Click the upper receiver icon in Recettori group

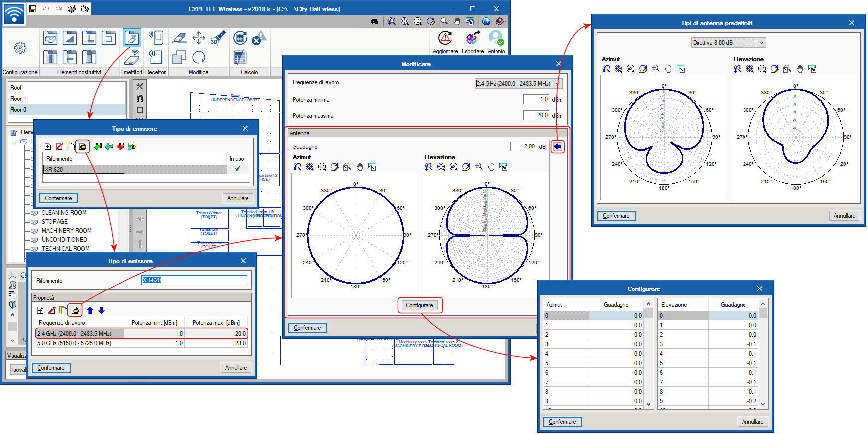156,38
